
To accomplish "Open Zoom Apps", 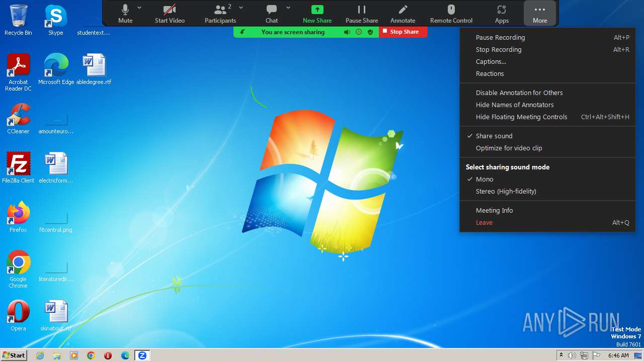I will [x=502, y=14].
